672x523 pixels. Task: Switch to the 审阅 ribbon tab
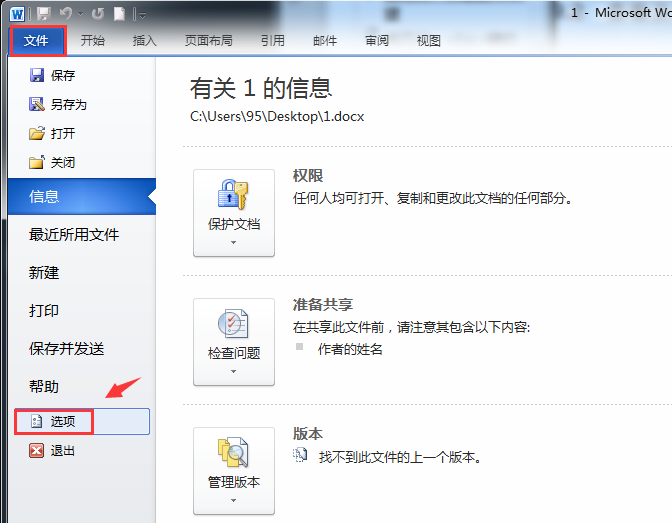click(x=377, y=41)
